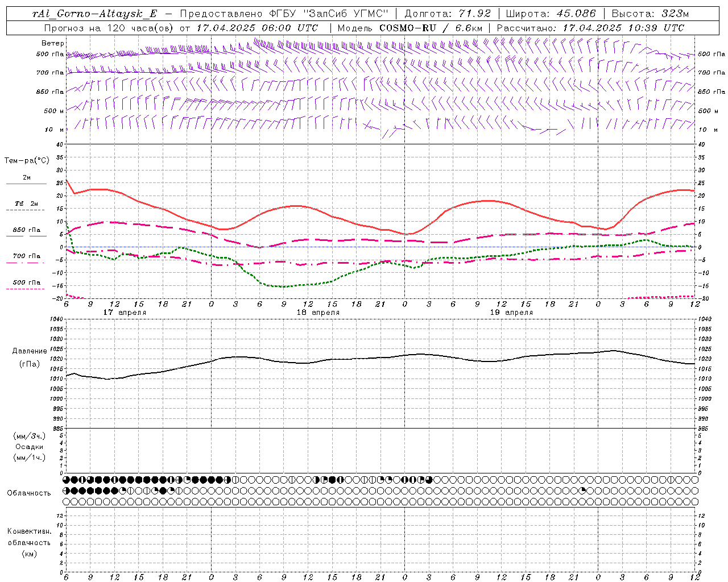
Task: Click the 850 гПа entry in the temperature legend
Action: click(27, 230)
